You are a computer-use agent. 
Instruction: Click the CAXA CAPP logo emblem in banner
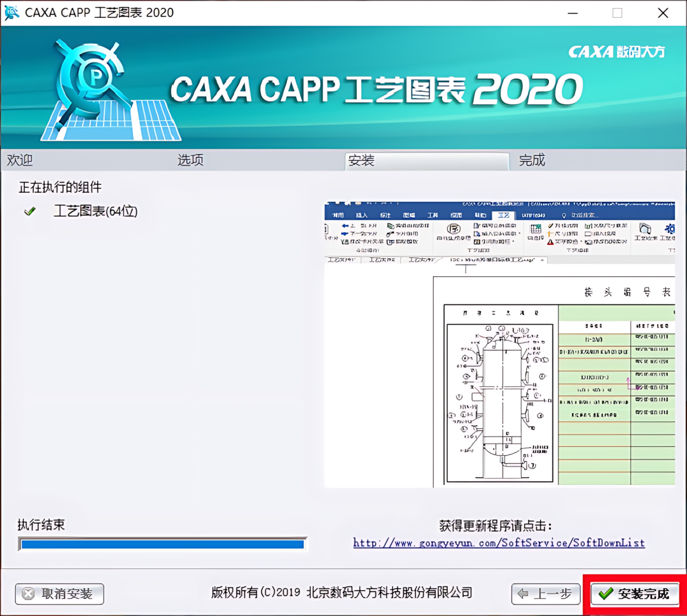tap(111, 91)
